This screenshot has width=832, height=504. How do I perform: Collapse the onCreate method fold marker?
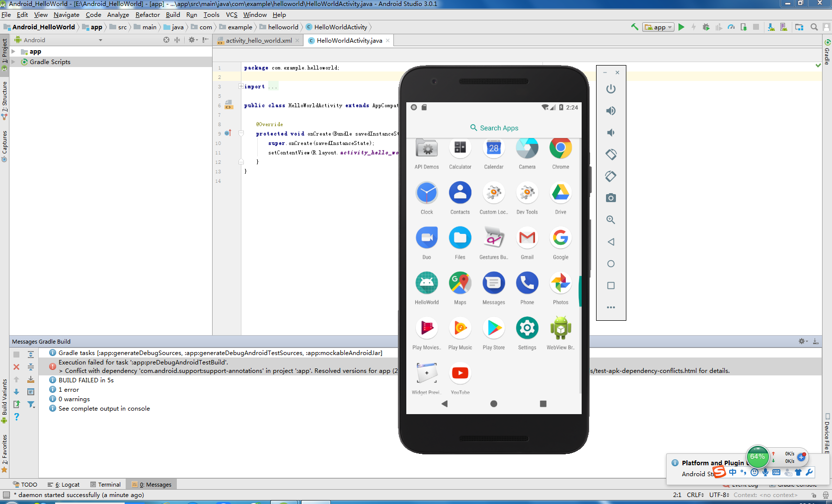(x=241, y=134)
